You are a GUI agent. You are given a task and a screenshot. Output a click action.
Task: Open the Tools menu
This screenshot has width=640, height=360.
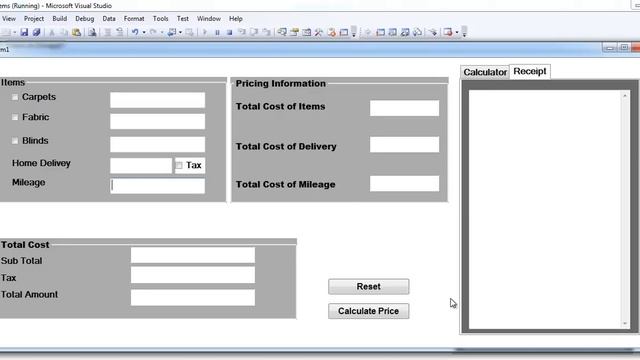pyautogui.click(x=160, y=19)
